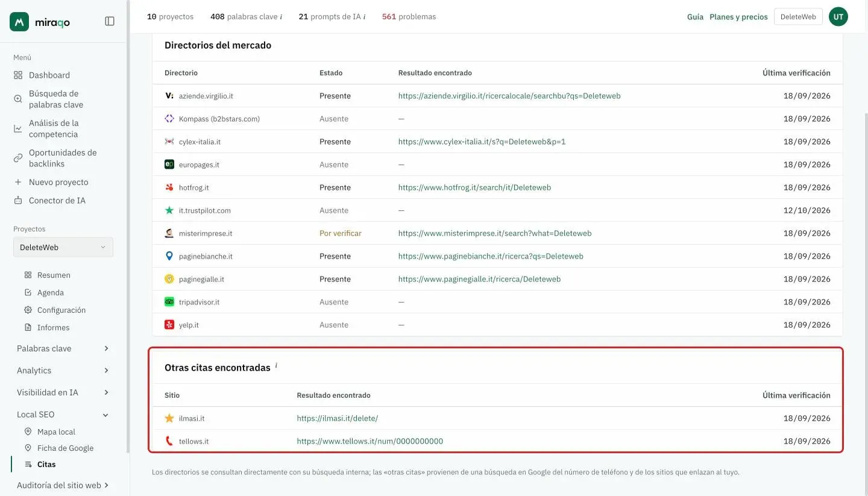Open the Resumen menu item
The height and width of the screenshot is (496, 868).
pos(54,275)
